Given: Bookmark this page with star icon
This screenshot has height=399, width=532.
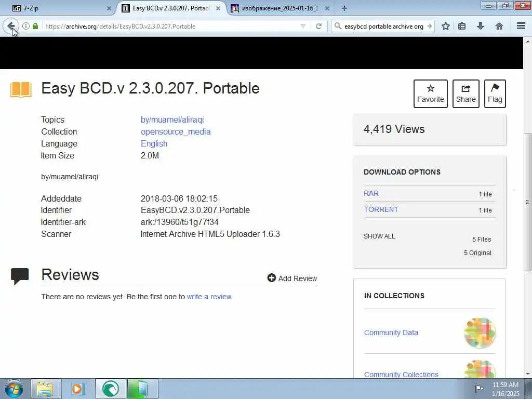Looking at the screenshot, I should point(446,26).
